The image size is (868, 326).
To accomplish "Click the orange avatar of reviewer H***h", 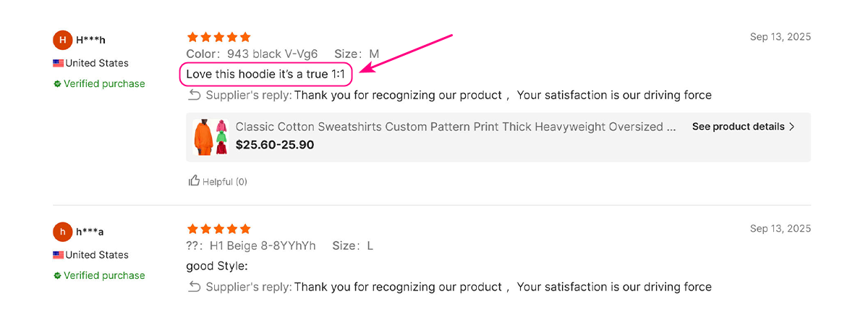I will coord(63,40).
